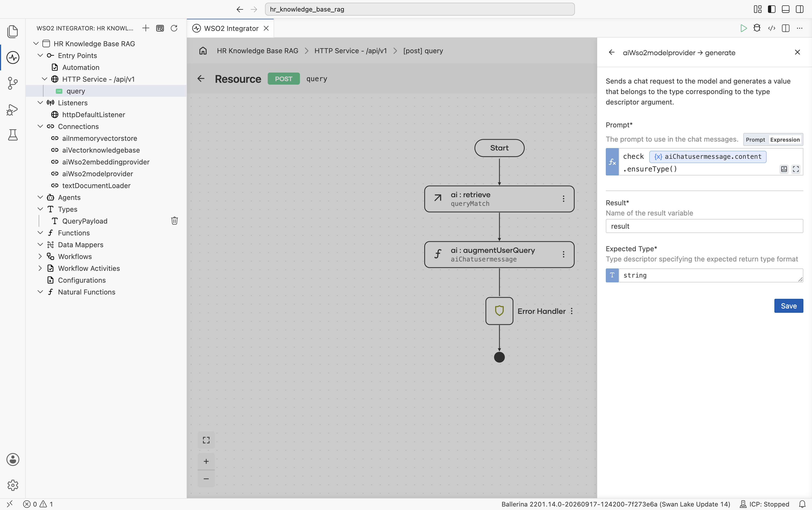Expand Workflow Activities section
The width and height of the screenshot is (812, 510).
click(40, 268)
